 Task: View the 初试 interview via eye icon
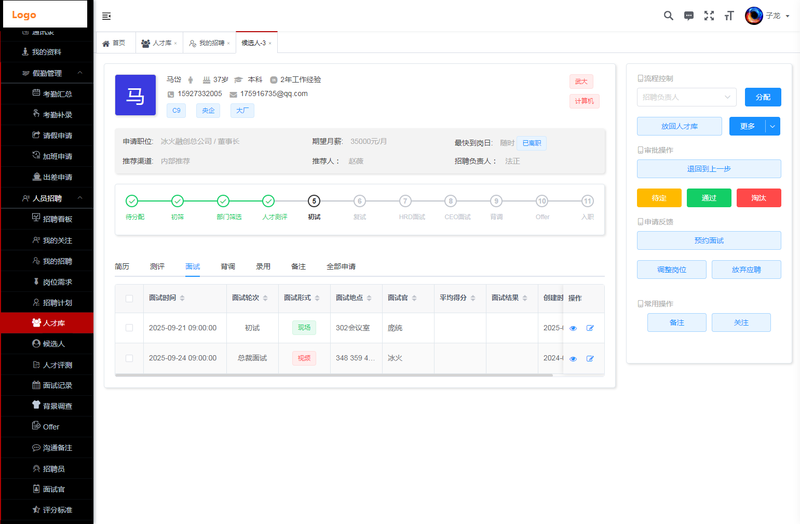click(573, 329)
